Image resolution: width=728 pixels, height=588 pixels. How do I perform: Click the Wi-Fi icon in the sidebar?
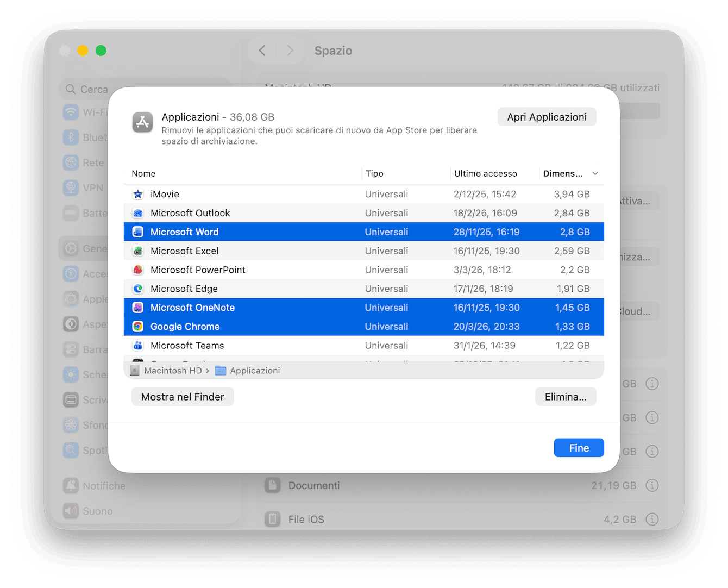point(71,112)
